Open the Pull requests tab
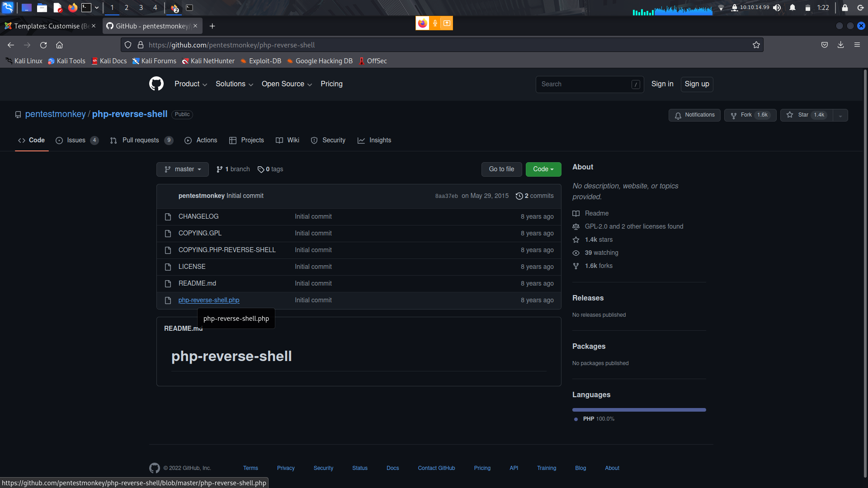This screenshot has width=868, height=488. pos(140,140)
